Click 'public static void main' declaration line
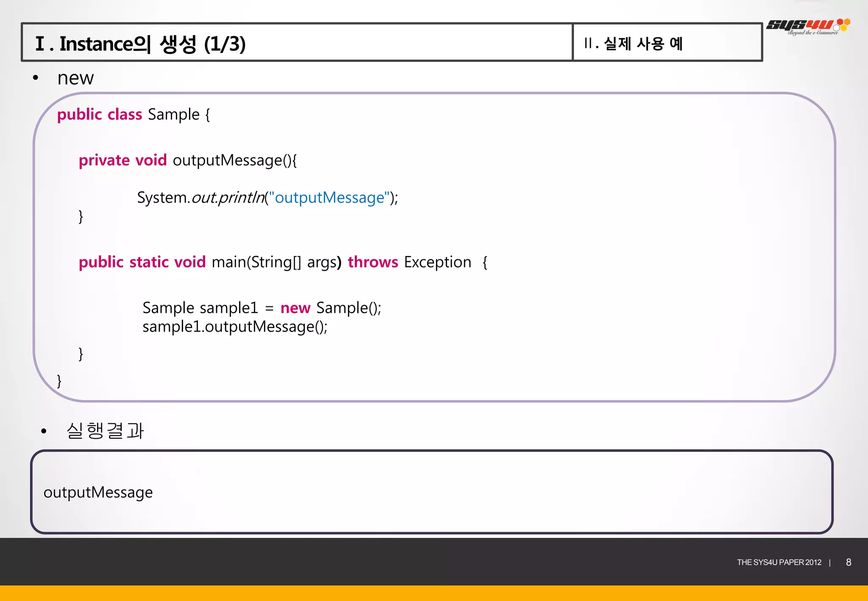This screenshot has width=868, height=601. tap(283, 262)
